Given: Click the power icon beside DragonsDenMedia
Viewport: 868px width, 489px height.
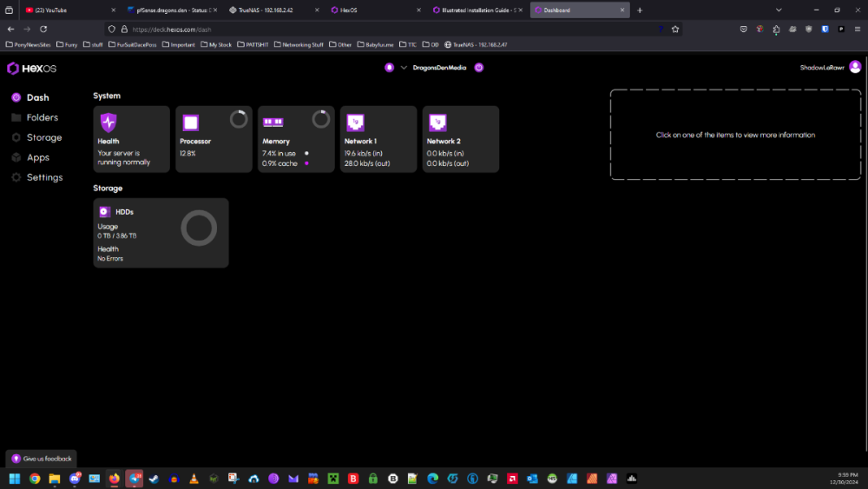Looking at the screenshot, I should coord(479,67).
